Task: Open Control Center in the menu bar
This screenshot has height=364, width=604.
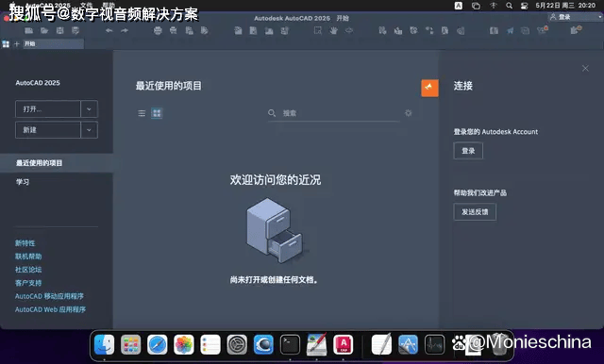Action: click(x=524, y=6)
